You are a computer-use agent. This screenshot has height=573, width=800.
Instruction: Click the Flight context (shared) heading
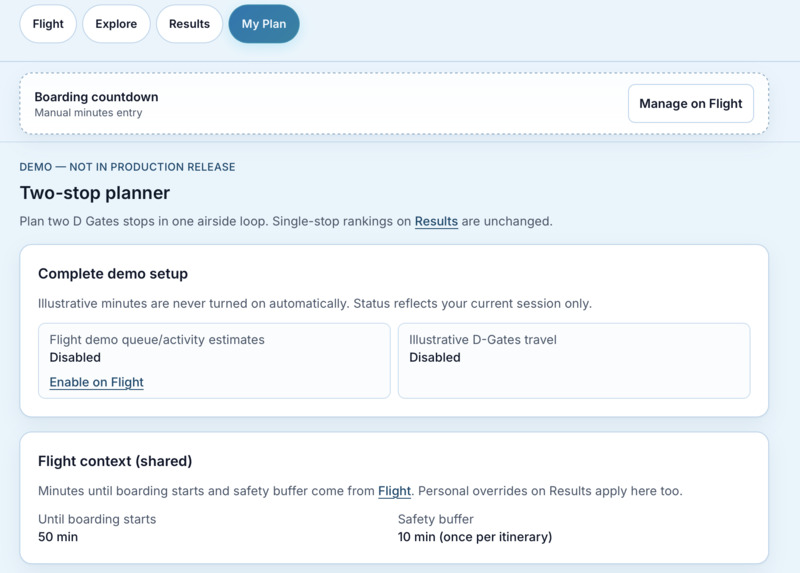[x=115, y=461]
